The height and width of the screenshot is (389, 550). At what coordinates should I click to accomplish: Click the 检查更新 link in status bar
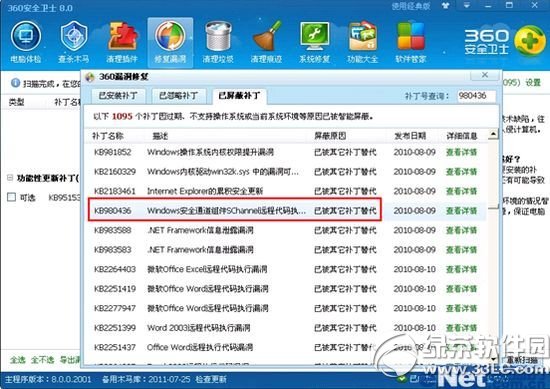coord(211,380)
